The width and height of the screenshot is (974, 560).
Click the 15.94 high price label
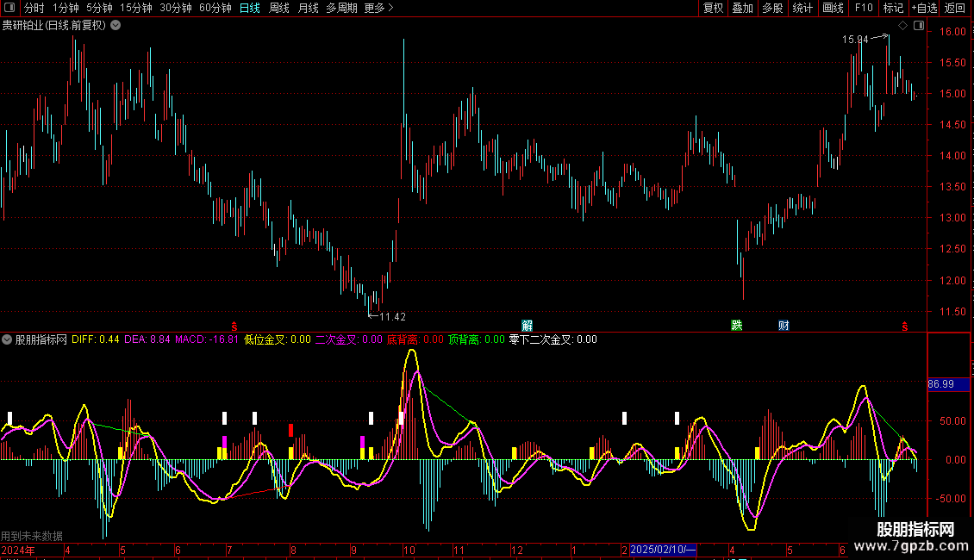coord(855,40)
